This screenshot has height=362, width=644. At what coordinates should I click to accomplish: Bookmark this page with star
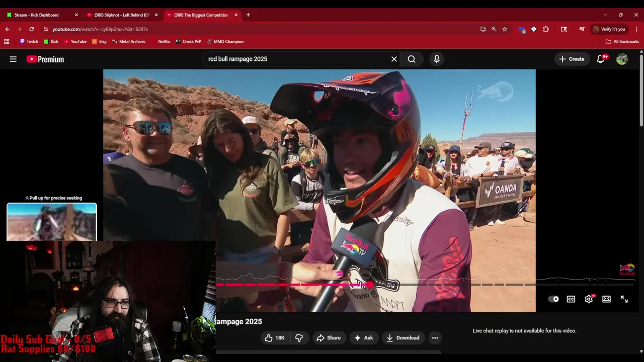click(x=505, y=29)
